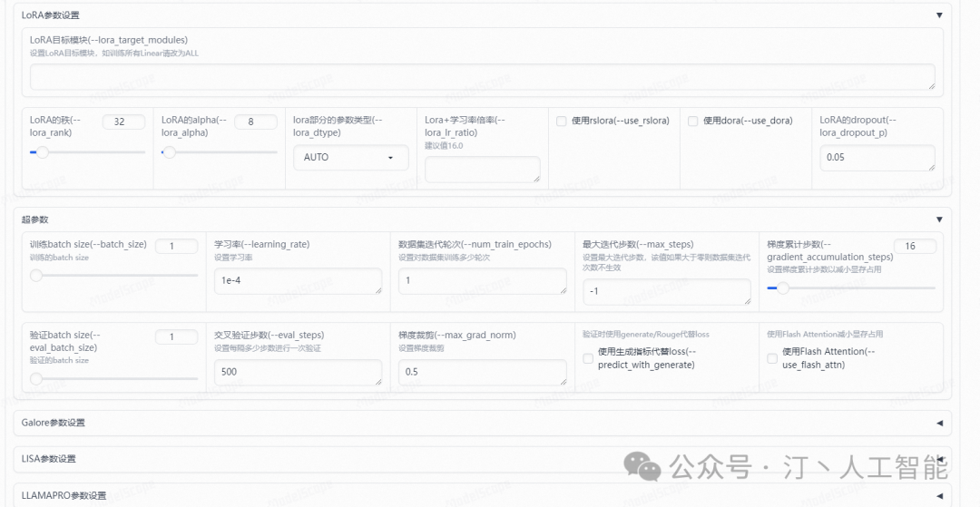The image size is (980, 507).
Task: Click the 验证时使用generate/Rouge代替loss text
Action: [x=646, y=335]
